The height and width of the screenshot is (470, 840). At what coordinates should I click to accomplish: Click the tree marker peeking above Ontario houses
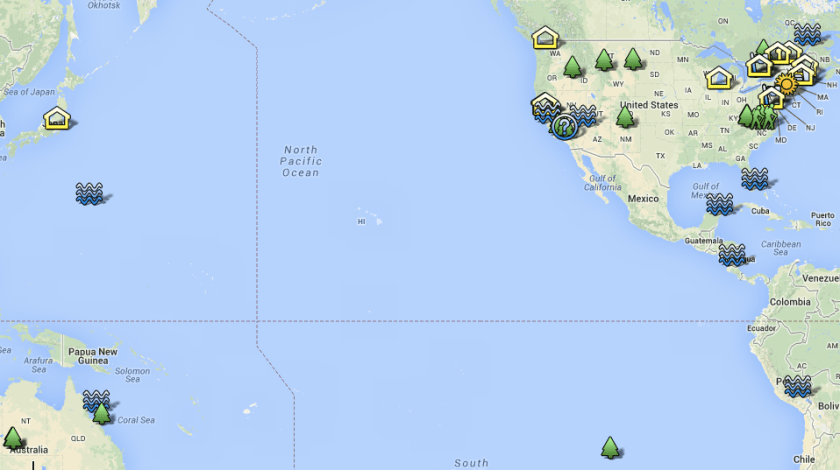pos(762,47)
